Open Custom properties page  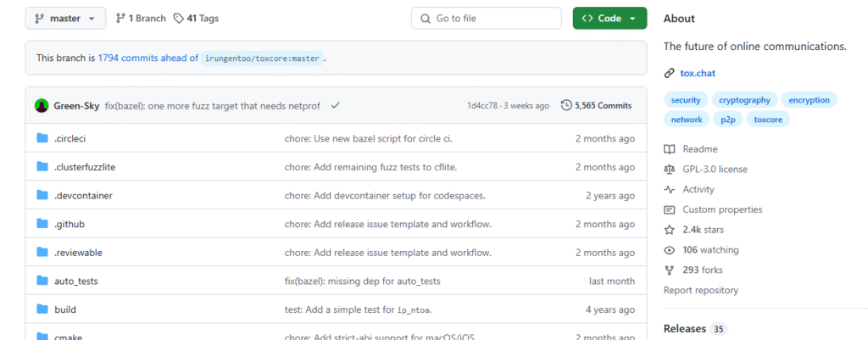point(722,210)
